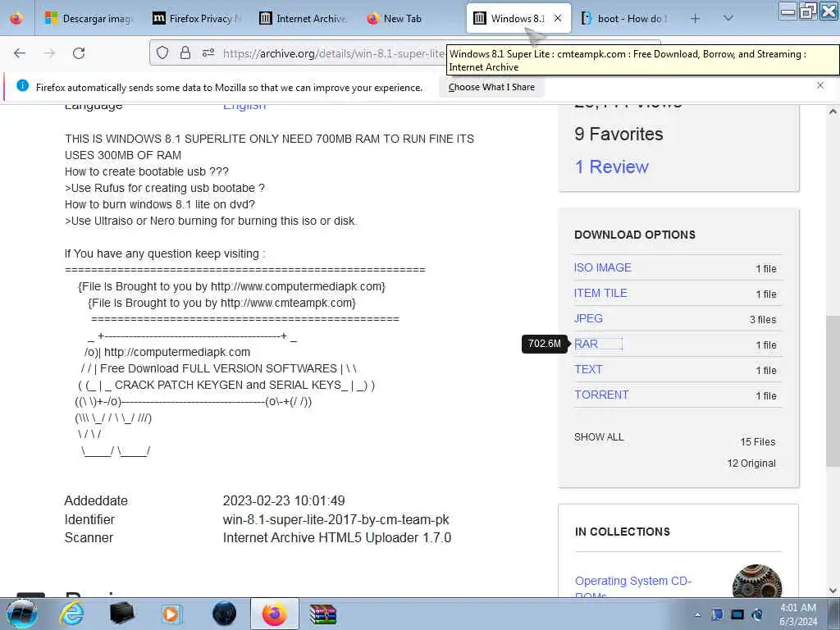Switch to the New Tab tab

(x=411, y=18)
